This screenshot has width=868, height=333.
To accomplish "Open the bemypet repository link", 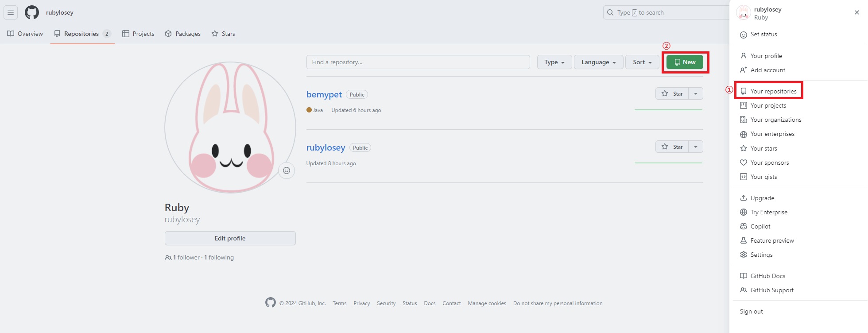I will click(x=324, y=94).
